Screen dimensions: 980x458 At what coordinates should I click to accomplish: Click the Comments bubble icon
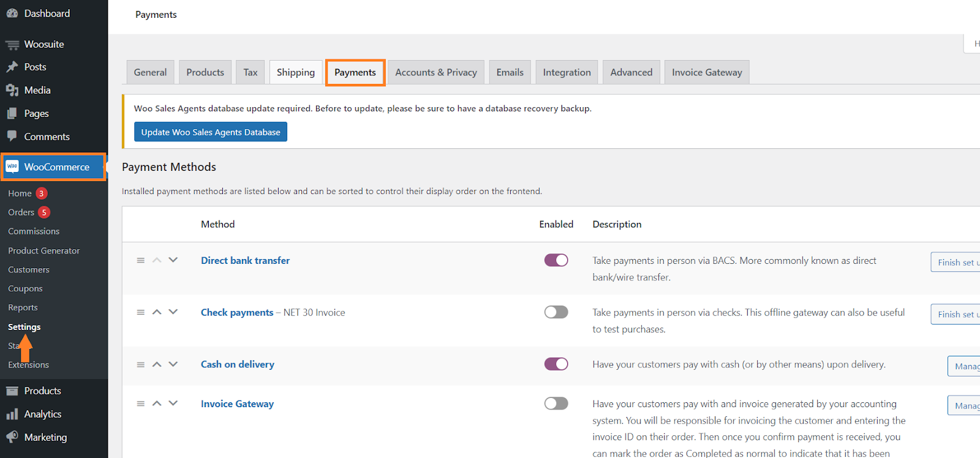(x=12, y=136)
